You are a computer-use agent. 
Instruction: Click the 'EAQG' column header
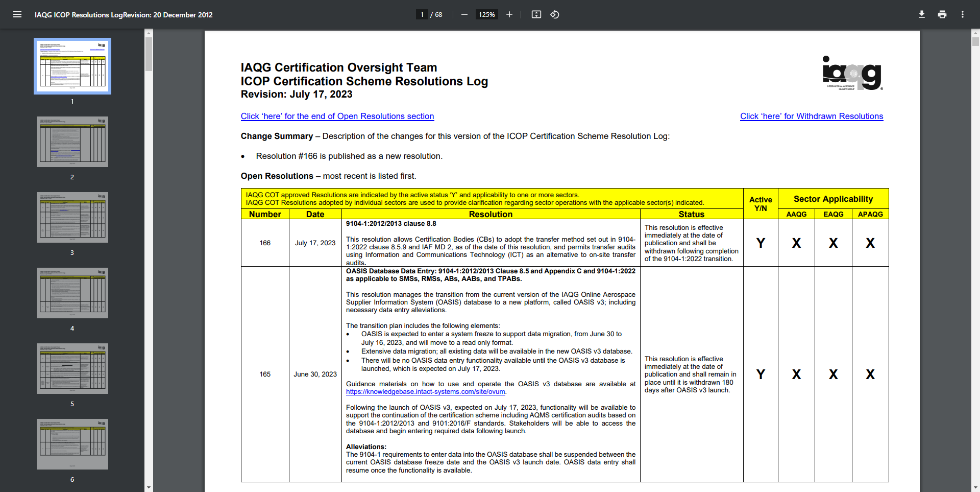(x=833, y=214)
